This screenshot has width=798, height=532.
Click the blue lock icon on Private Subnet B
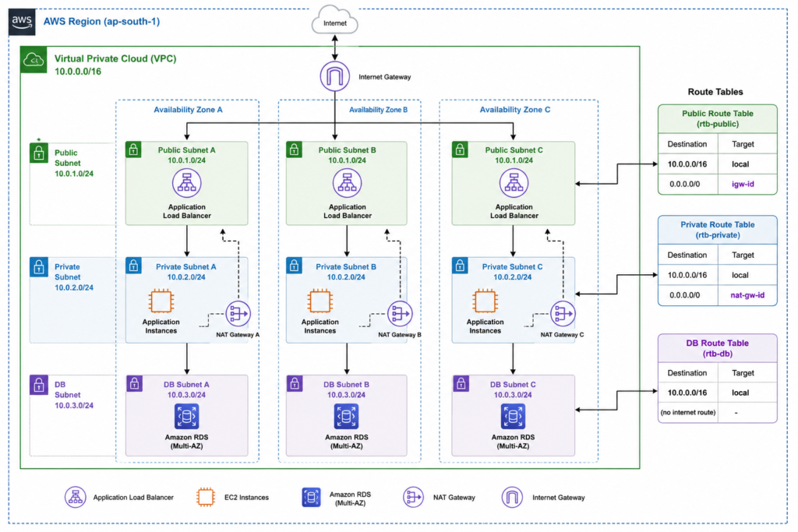[x=294, y=266]
